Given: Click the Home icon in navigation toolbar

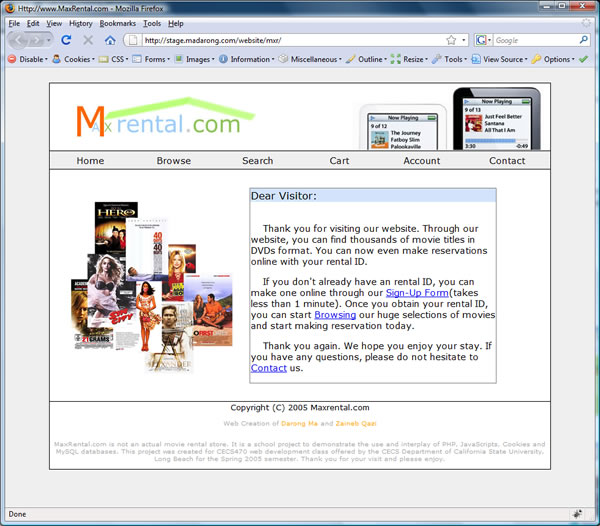Looking at the screenshot, I should (x=110, y=40).
